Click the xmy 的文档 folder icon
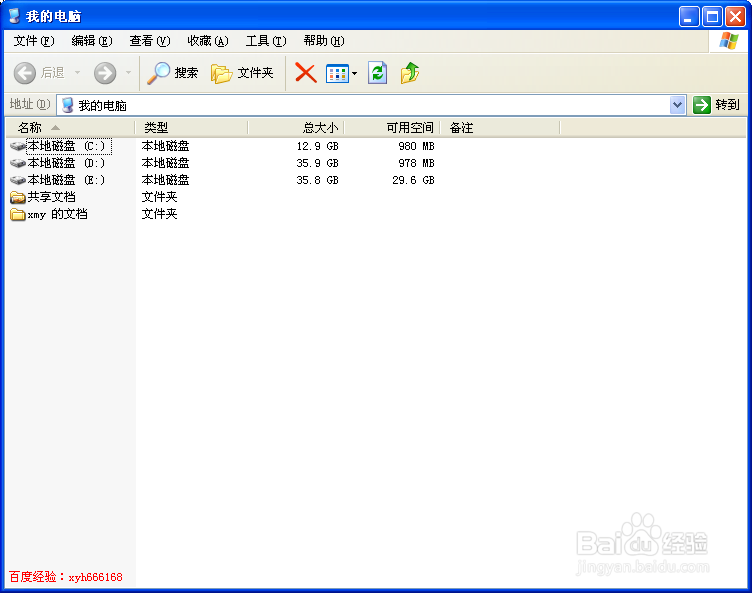 pyautogui.click(x=18, y=214)
